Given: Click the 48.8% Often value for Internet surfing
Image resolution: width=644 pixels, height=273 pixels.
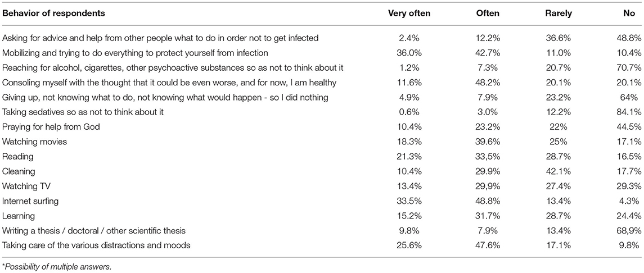Looking at the screenshot, I should coord(489,201).
